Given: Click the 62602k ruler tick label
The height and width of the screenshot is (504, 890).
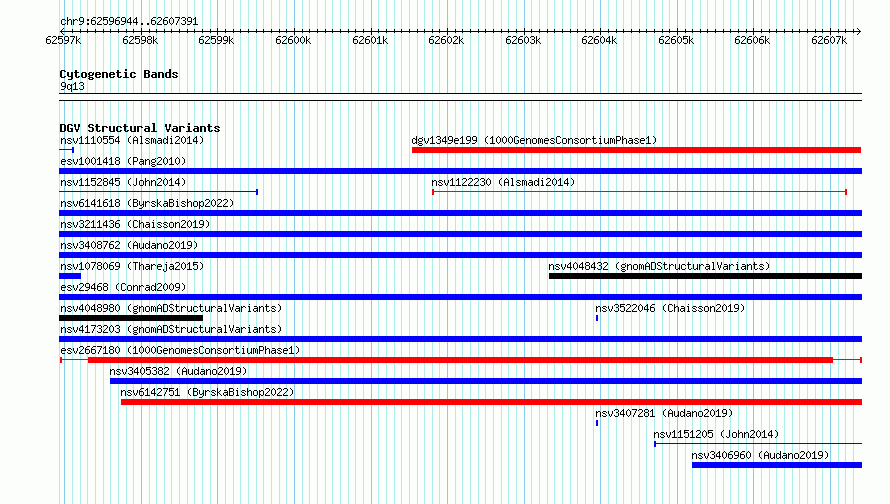Looking at the screenshot, I should 446,40.
